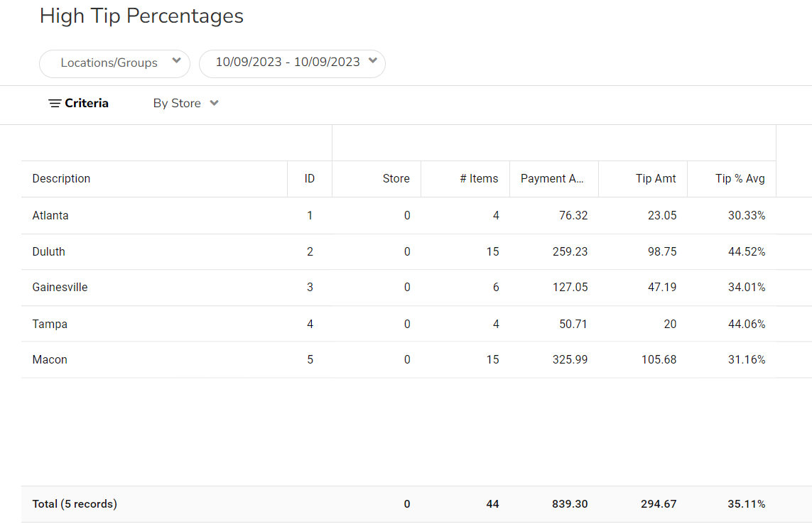Open the date range picker dropdown

point(291,62)
